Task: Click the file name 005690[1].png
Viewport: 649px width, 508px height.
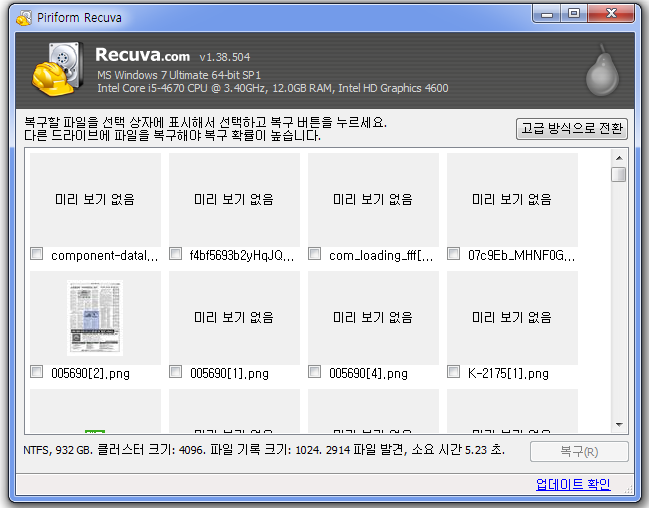Action: [229, 373]
